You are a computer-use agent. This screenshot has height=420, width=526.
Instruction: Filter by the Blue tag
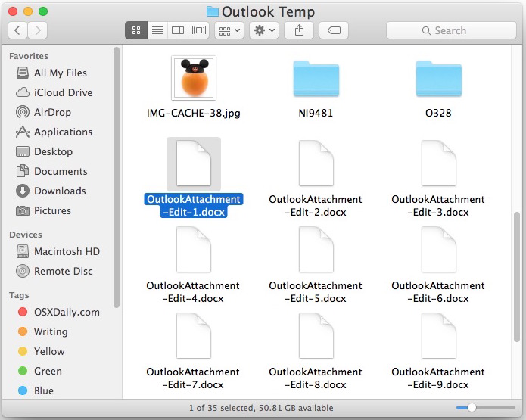tap(36, 390)
